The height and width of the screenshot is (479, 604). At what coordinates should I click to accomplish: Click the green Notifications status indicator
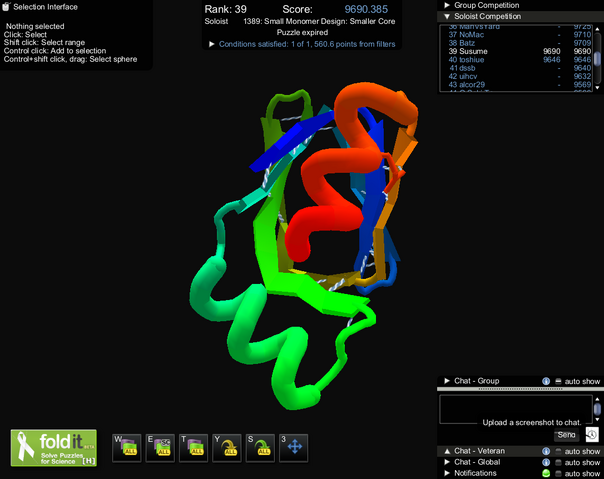tap(546, 473)
